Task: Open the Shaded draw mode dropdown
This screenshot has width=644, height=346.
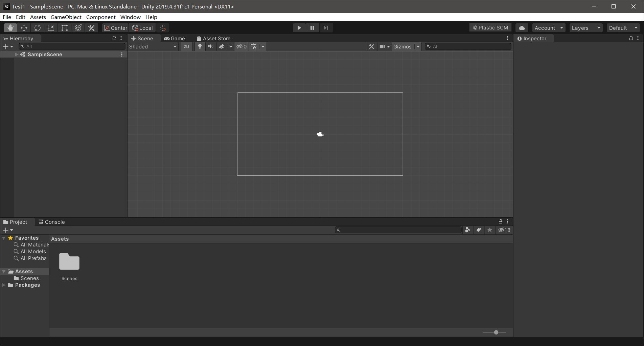Action: point(153,46)
